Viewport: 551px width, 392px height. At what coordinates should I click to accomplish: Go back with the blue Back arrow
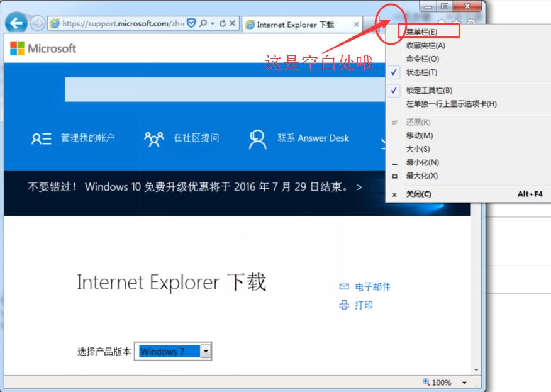click(16, 23)
